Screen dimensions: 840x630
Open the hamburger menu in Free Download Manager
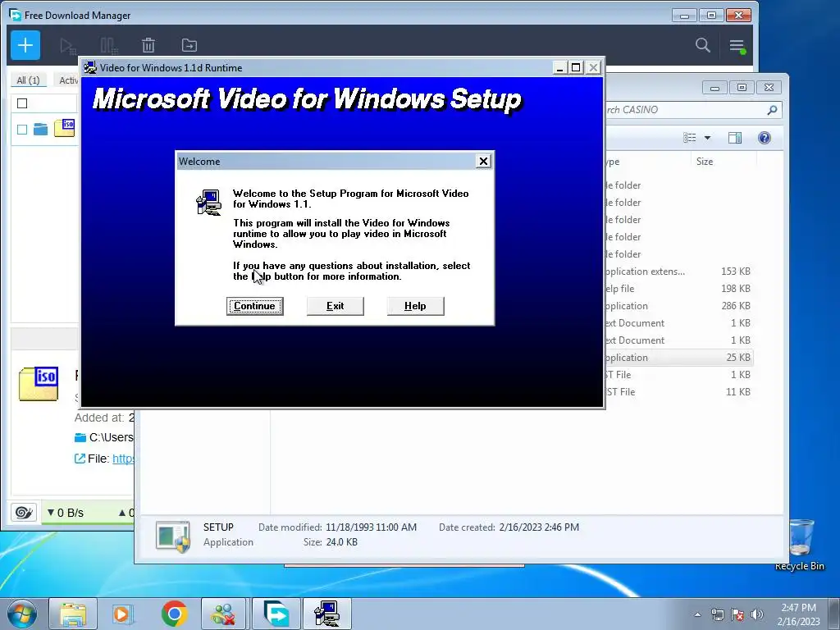point(737,46)
